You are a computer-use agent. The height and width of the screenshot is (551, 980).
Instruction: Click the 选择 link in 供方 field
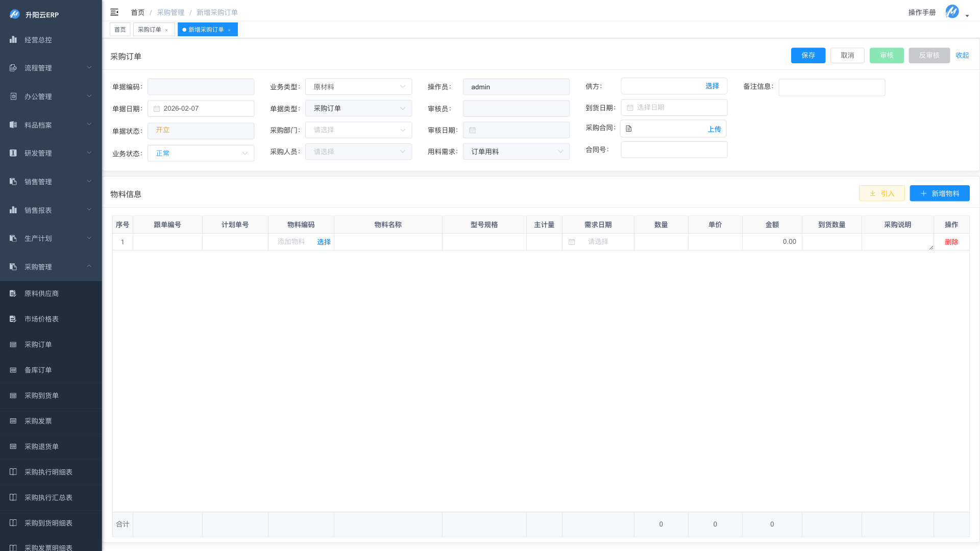(x=712, y=86)
